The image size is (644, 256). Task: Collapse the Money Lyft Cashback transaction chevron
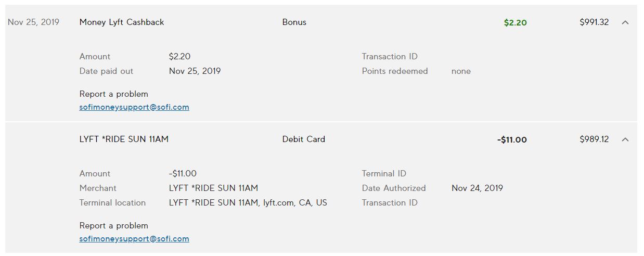click(625, 22)
